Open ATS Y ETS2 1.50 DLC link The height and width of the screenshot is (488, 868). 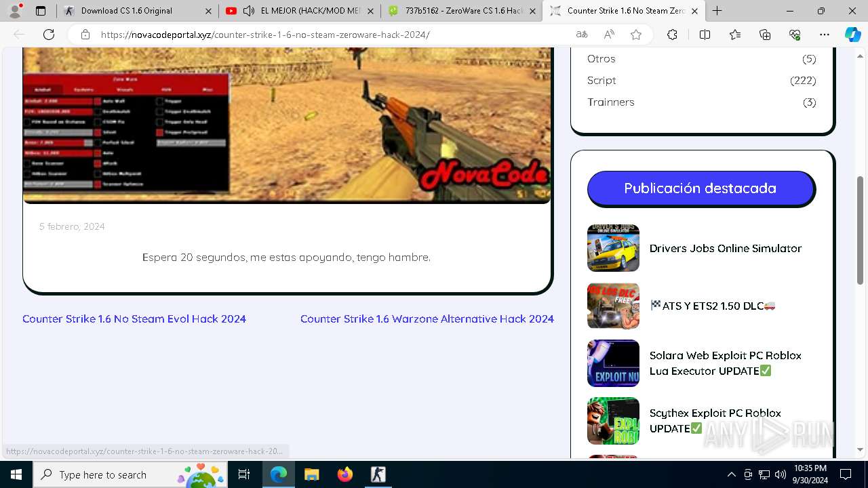(x=713, y=306)
